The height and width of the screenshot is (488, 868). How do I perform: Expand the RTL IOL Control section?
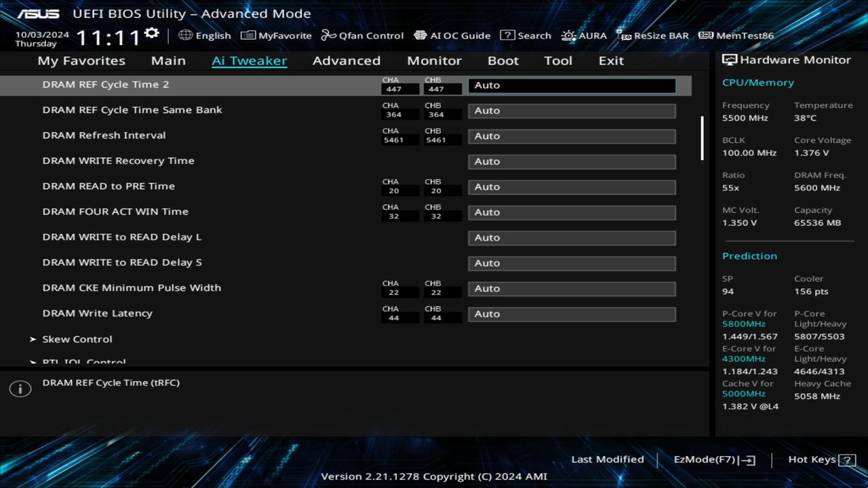pyautogui.click(x=83, y=361)
